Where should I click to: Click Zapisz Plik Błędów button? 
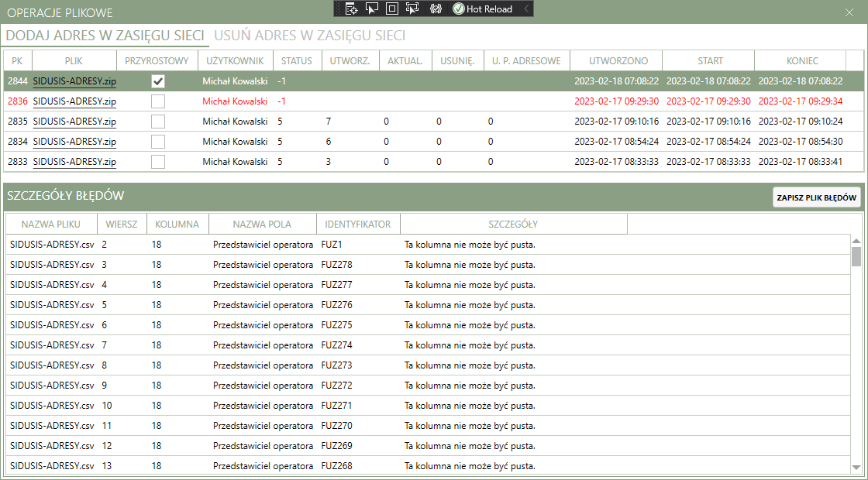click(817, 197)
